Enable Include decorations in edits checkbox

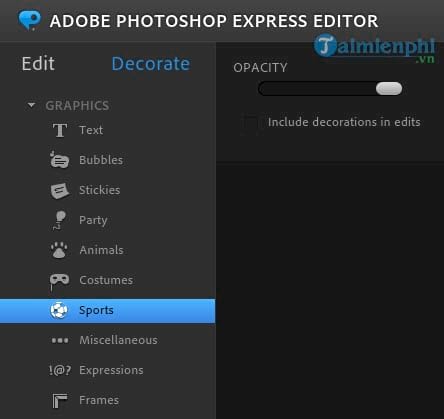[x=249, y=122]
